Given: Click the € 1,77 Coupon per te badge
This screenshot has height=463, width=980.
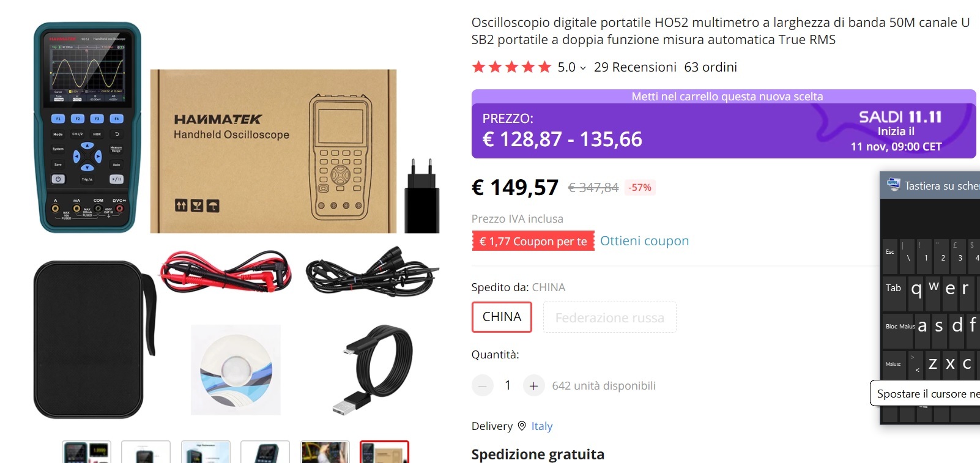Looking at the screenshot, I should 533,241.
